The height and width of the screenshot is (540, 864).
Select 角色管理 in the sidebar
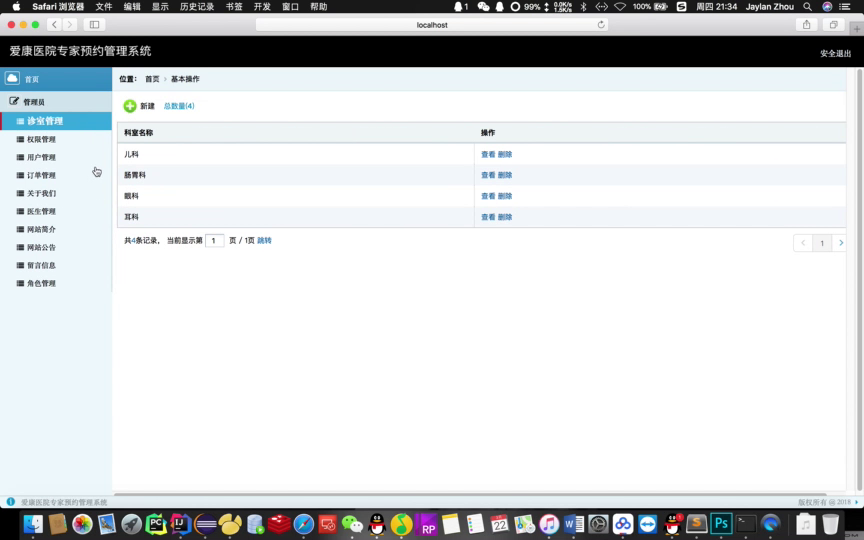point(41,283)
